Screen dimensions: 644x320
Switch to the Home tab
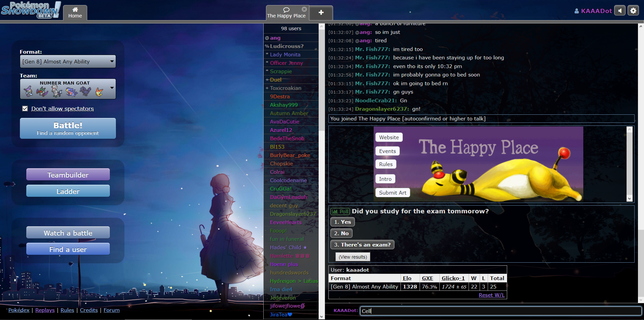coord(75,13)
